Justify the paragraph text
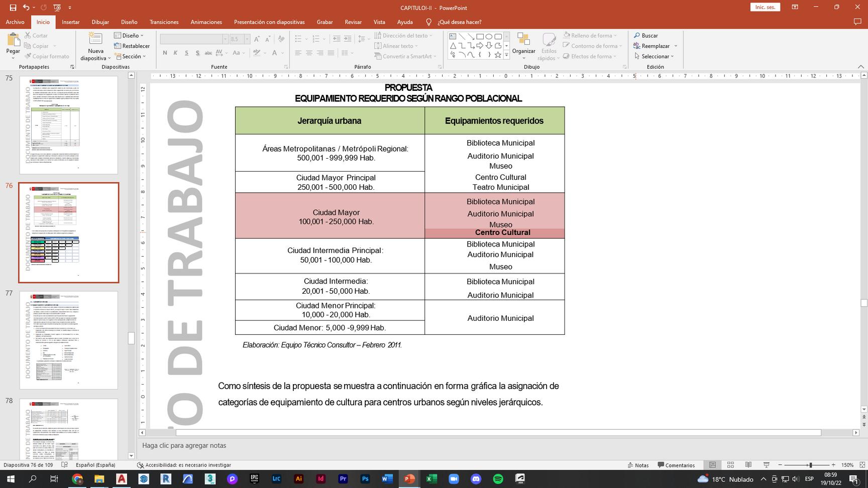Viewport: 868px width, 488px height. coord(331,53)
